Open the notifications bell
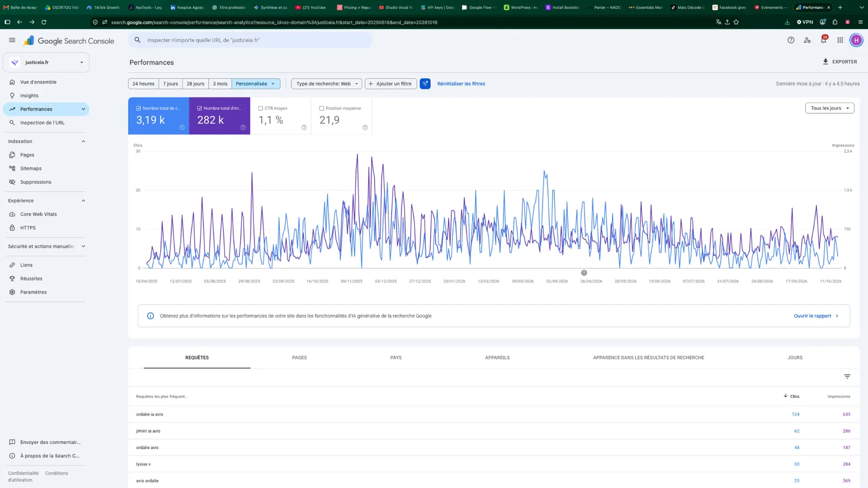Viewport: 868px width, 488px height. [x=824, y=40]
